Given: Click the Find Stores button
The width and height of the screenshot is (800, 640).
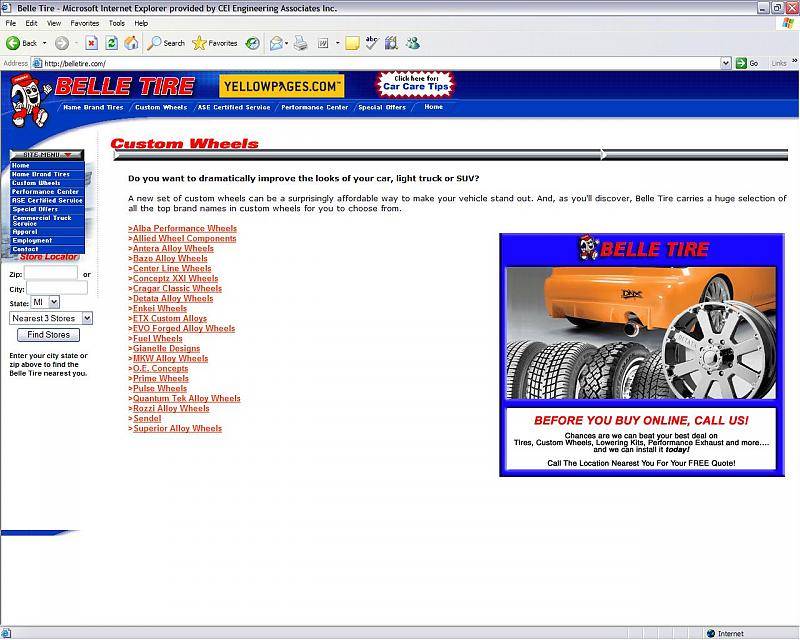Looking at the screenshot, I should point(48,335).
